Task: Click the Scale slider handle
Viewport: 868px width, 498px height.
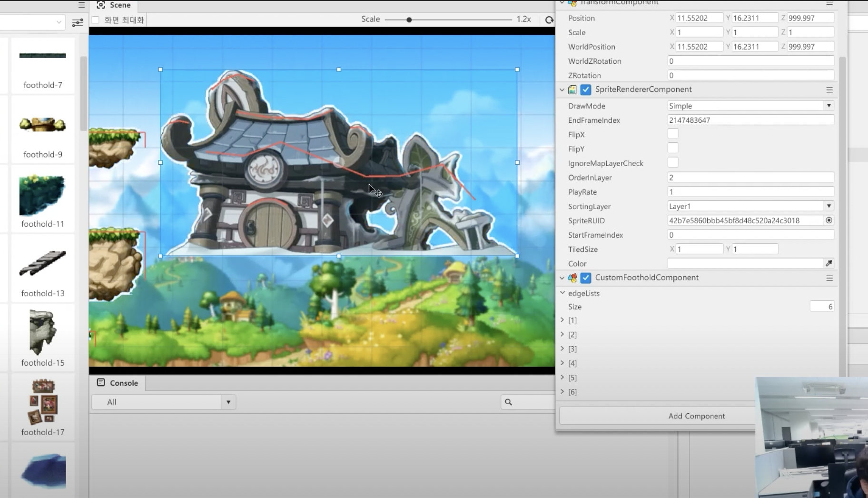Action: click(x=409, y=20)
